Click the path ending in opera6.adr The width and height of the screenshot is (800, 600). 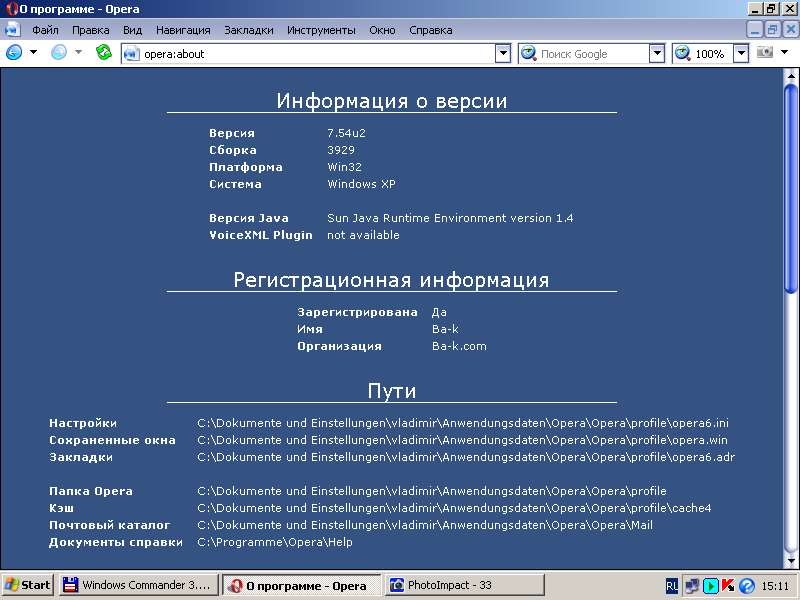(x=466, y=457)
